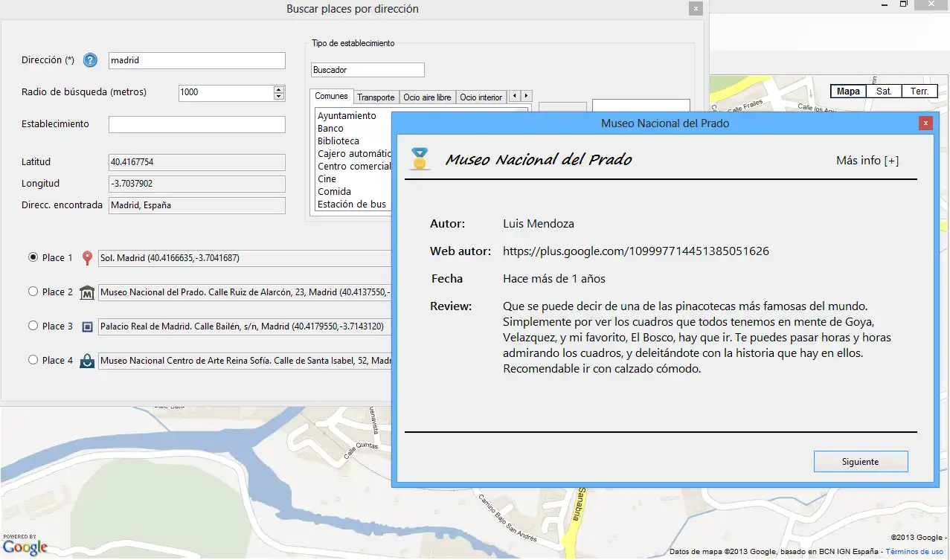This screenshot has width=950, height=560.
Task: Click the date text Hace más de 1 años
Action: [x=554, y=279]
